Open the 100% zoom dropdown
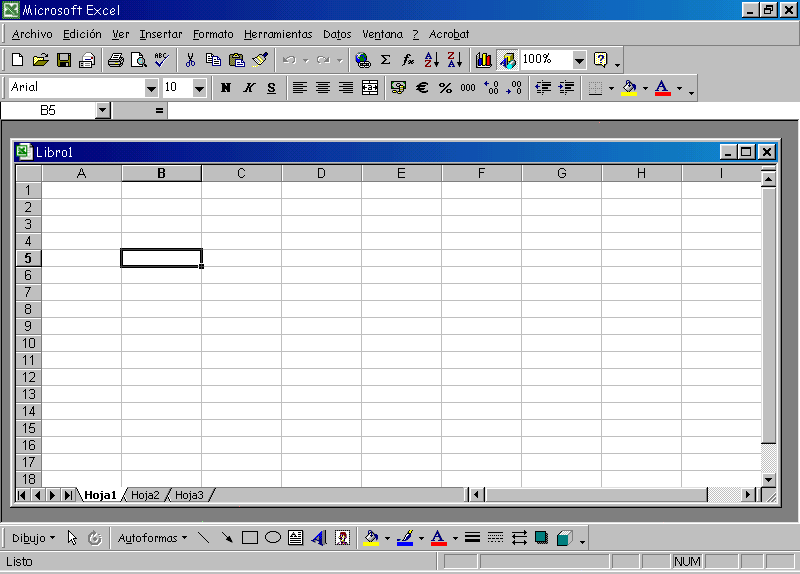 click(x=579, y=60)
